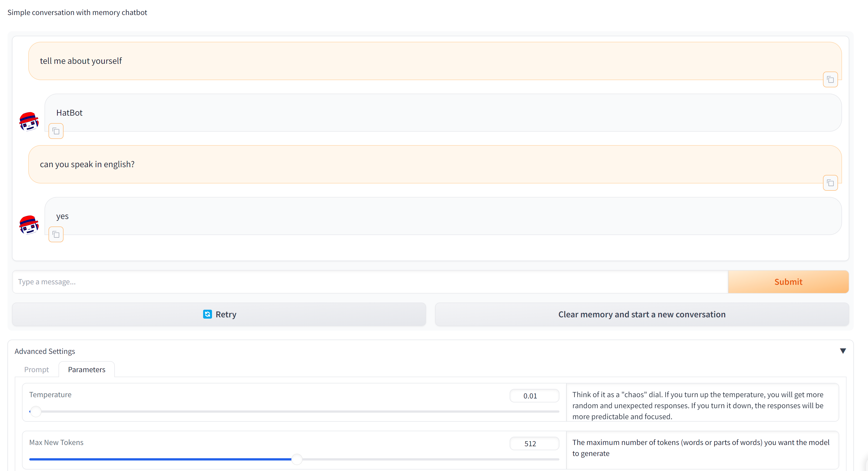Collapse the Advanced Settings section
The image size is (868, 471).
(x=843, y=351)
